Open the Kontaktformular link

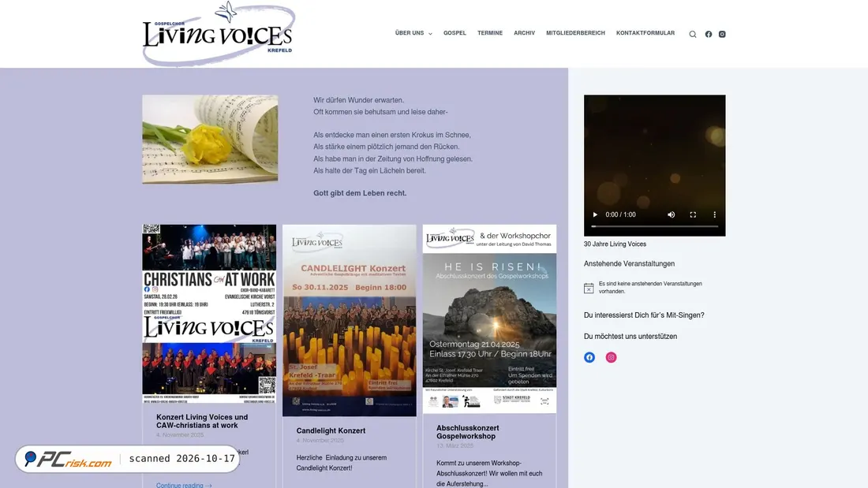645,33
